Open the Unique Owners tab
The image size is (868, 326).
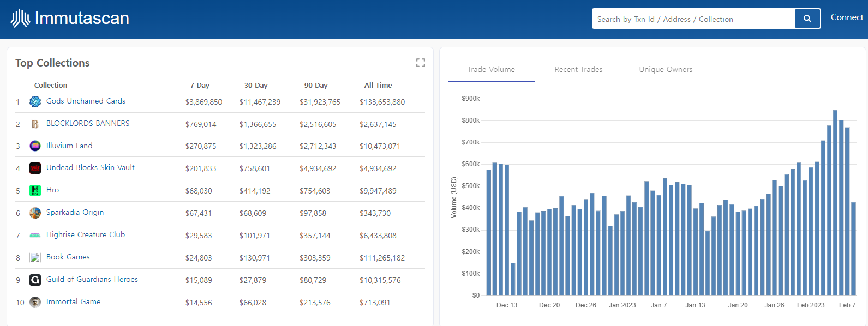pyautogui.click(x=666, y=69)
